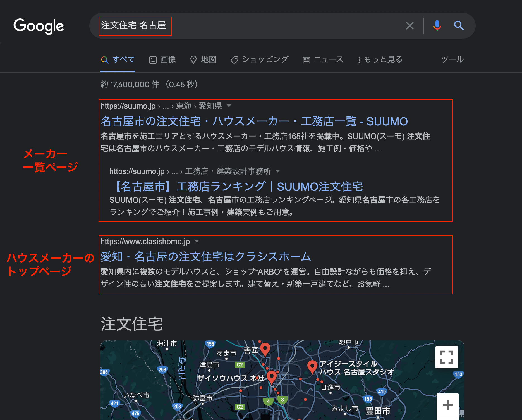
Task: Open the クラシスホーム result link
Action: [x=206, y=257]
